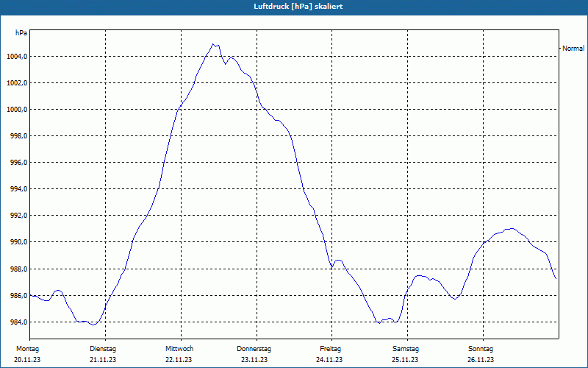Click the 992,0 axis value

pyautogui.click(x=18, y=216)
